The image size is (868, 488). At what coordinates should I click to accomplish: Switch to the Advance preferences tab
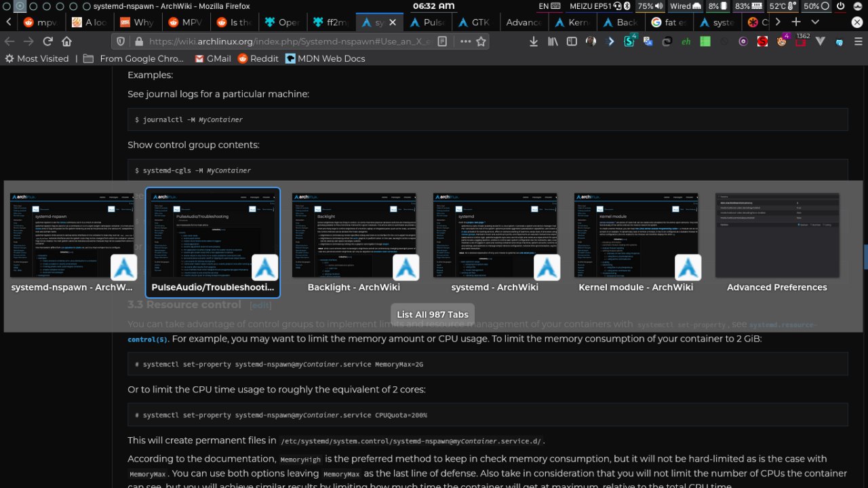click(x=525, y=22)
